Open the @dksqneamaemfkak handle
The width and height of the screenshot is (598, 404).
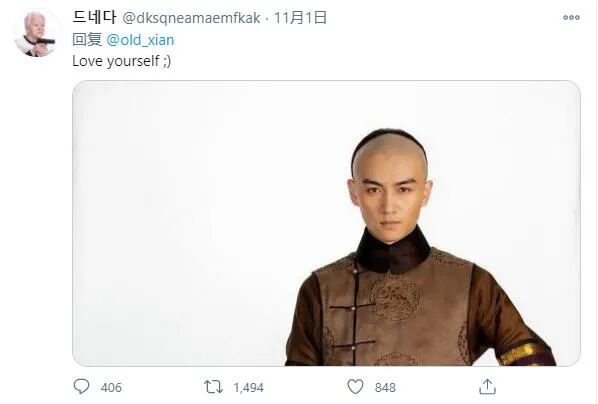[x=191, y=18]
